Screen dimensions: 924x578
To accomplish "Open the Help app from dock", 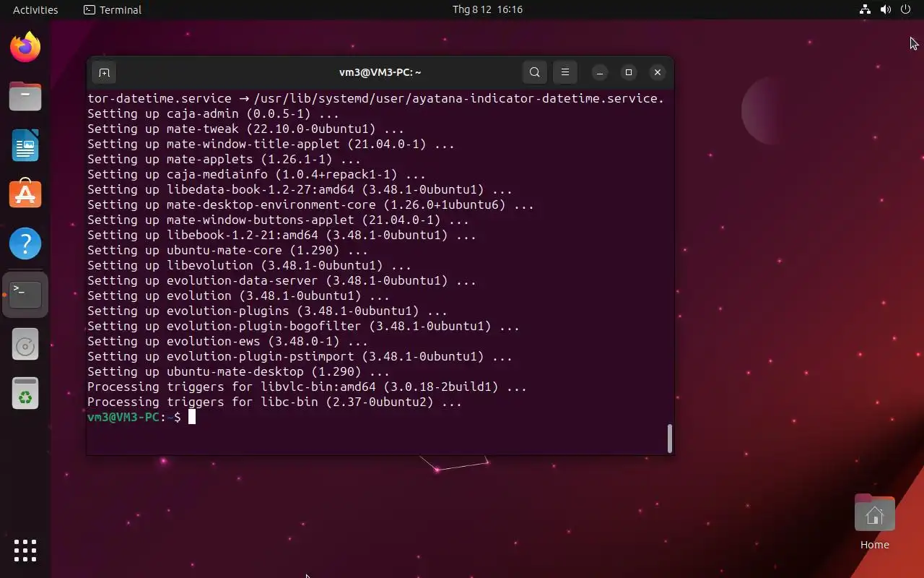I will (25, 243).
